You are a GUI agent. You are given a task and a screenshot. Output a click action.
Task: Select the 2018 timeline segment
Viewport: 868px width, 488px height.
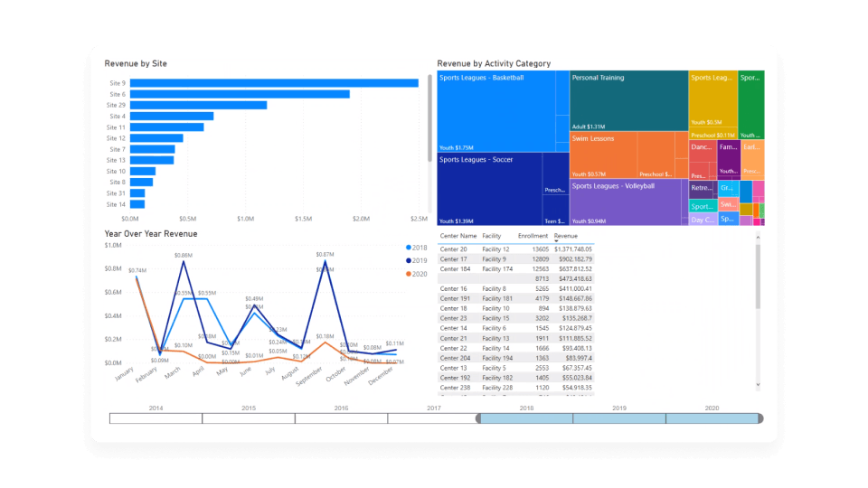(x=526, y=418)
